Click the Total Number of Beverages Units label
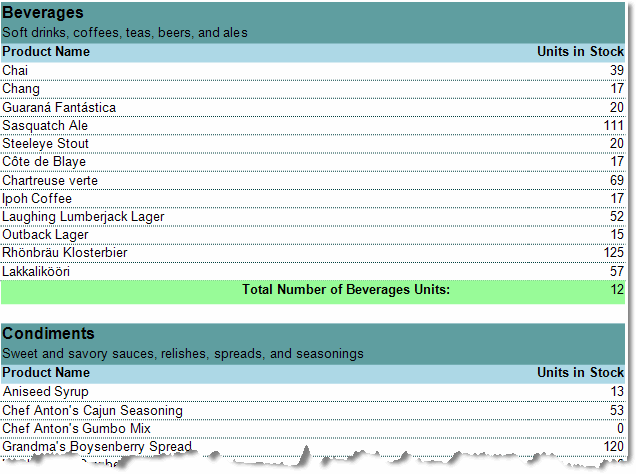The image size is (636, 474). pos(346,290)
